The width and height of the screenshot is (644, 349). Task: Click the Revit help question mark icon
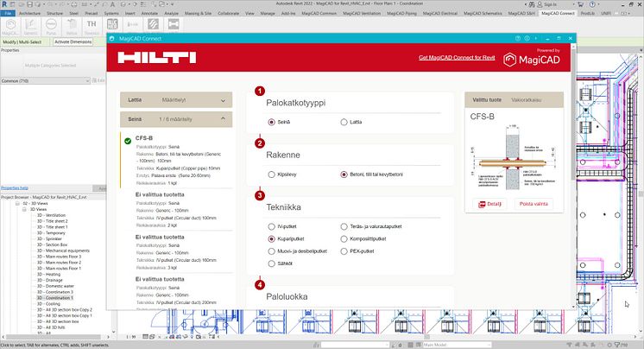(x=592, y=4)
